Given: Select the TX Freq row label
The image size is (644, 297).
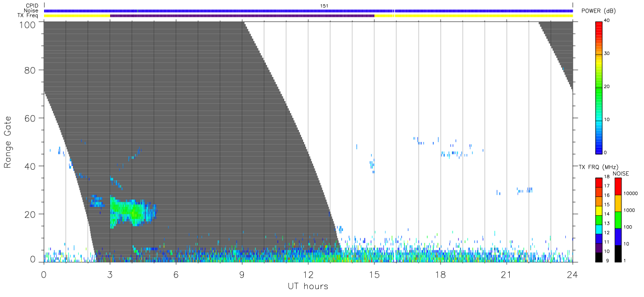Looking at the screenshot, I should (28, 15).
